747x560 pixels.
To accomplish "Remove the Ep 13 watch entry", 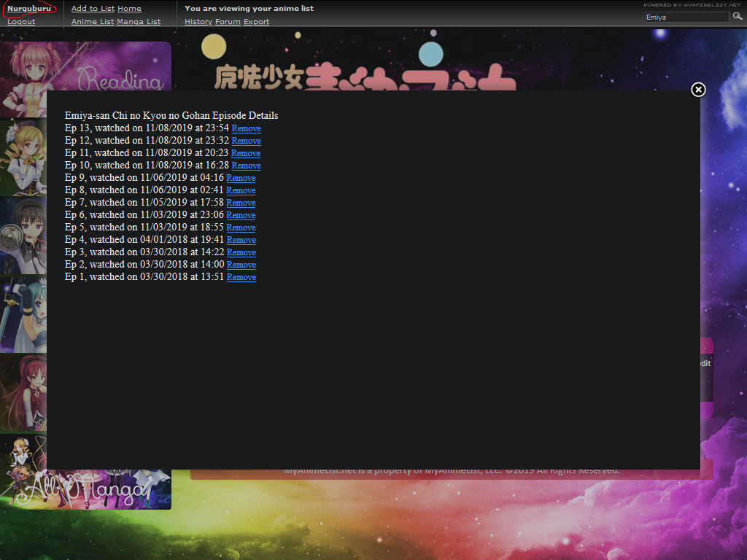I will [x=246, y=128].
